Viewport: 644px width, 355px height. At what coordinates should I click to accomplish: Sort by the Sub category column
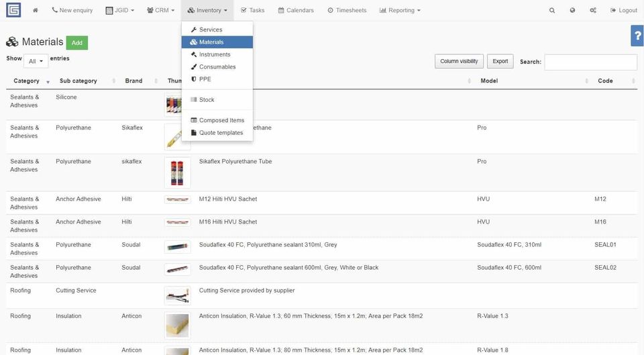[85, 81]
